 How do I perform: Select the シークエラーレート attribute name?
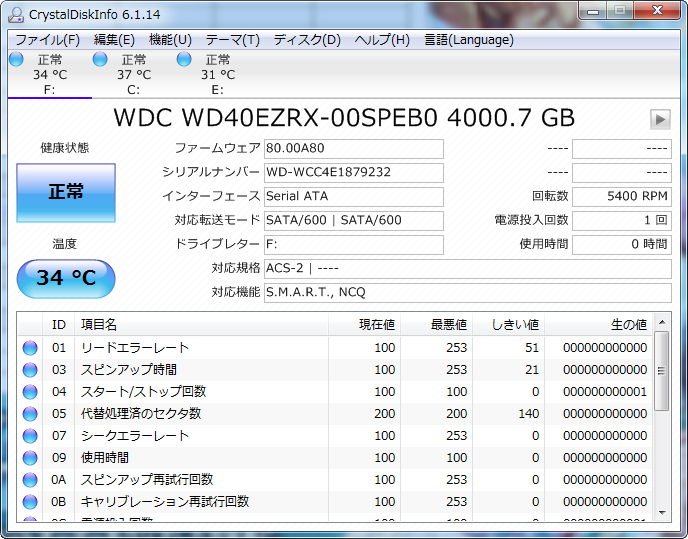[x=135, y=436]
